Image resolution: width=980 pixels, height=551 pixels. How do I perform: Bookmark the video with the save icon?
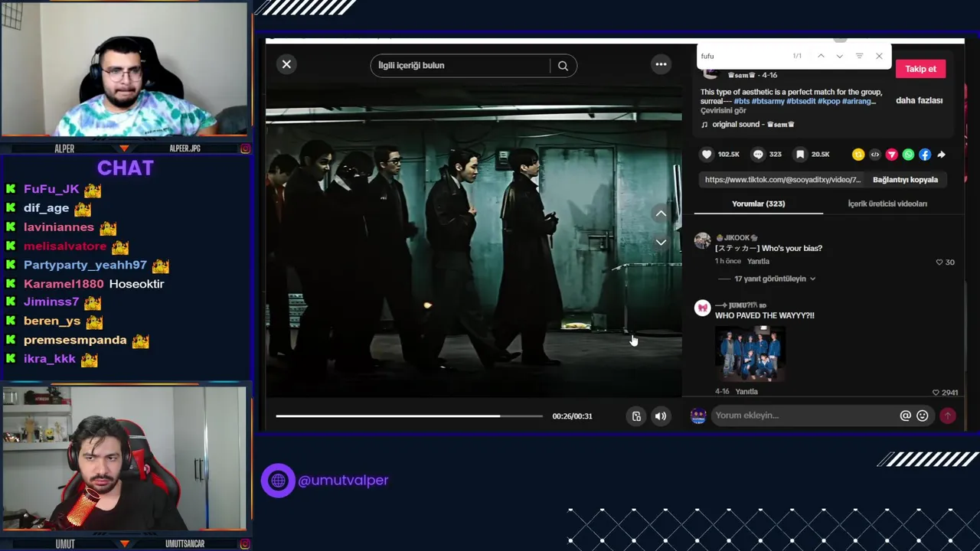coord(800,155)
